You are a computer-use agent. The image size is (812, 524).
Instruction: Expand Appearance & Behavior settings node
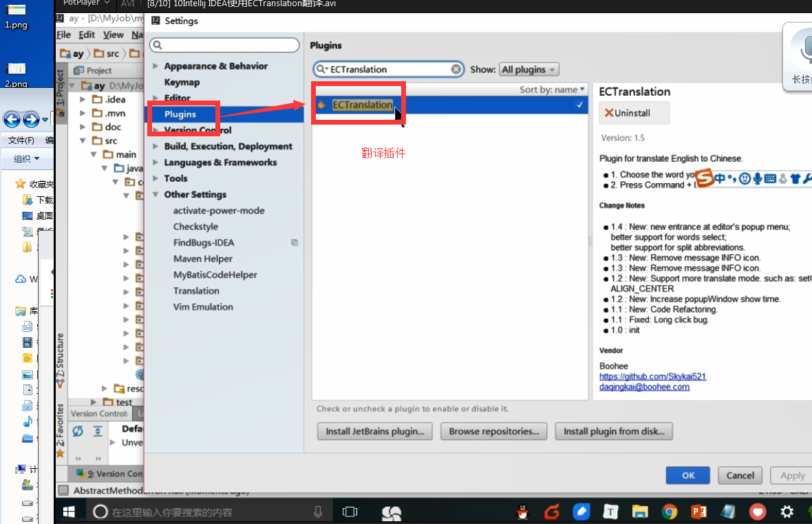pyautogui.click(x=156, y=66)
